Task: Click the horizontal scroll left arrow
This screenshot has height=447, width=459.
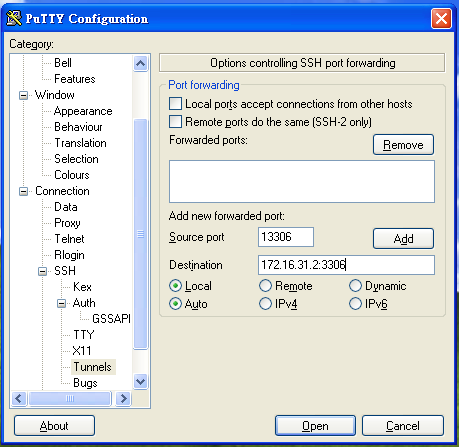Action: pos(19,398)
